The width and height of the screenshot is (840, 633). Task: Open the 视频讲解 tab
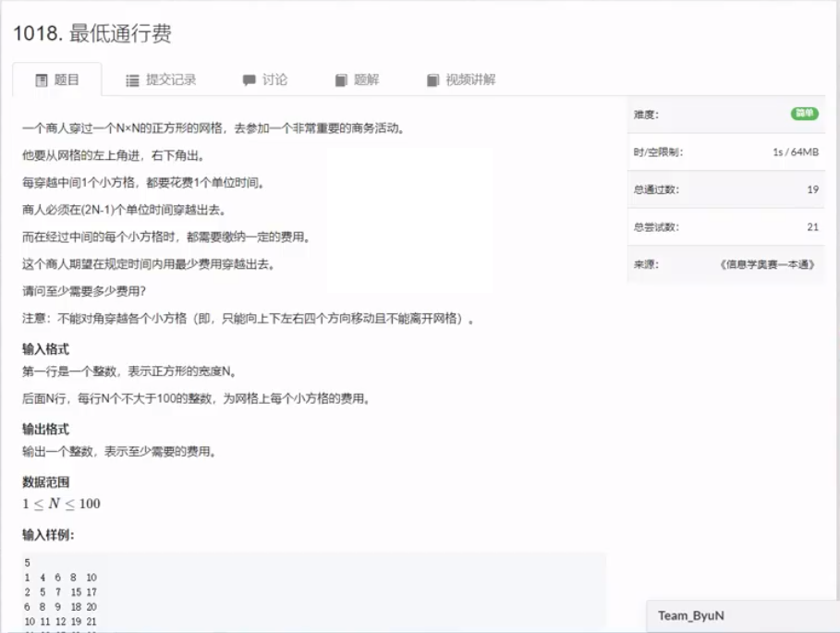click(461, 79)
